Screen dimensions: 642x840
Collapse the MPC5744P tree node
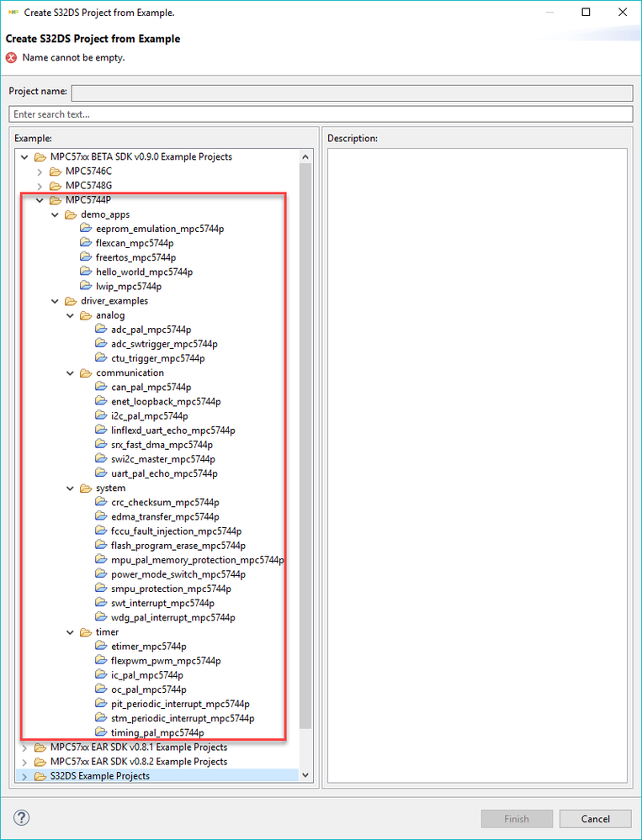[40, 200]
